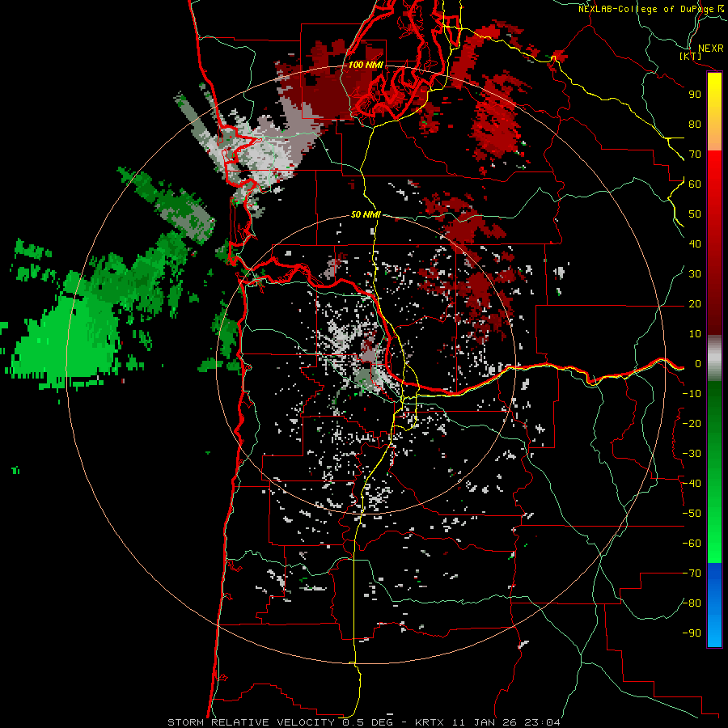
Task: Click the 0 value on the velocity scale
Action: pos(697,363)
